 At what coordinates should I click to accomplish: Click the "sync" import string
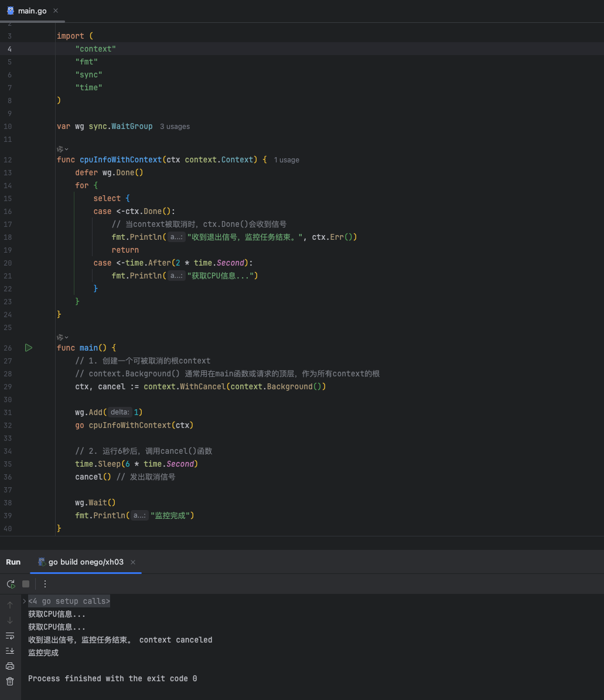89,74
